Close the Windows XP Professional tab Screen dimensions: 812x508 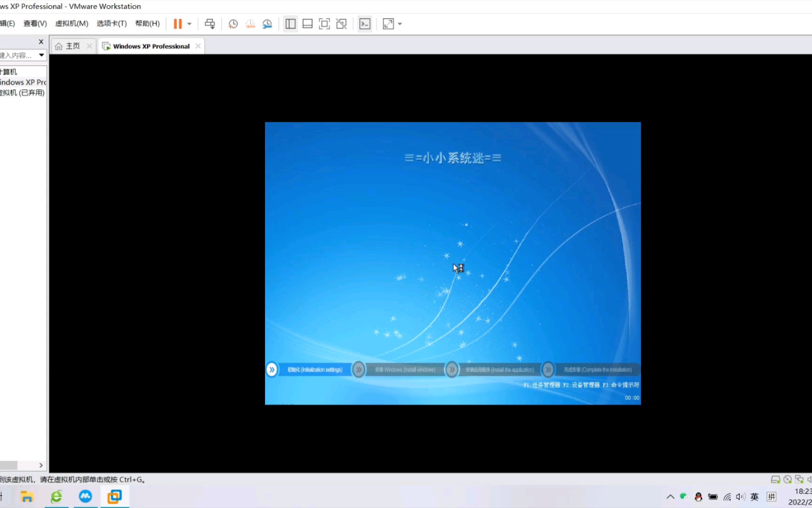click(x=198, y=46)
